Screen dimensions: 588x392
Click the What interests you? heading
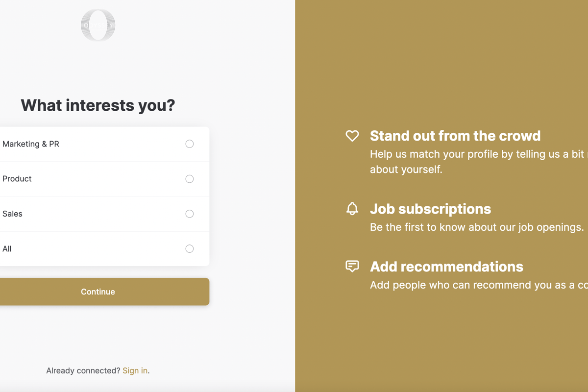(98, 105)
